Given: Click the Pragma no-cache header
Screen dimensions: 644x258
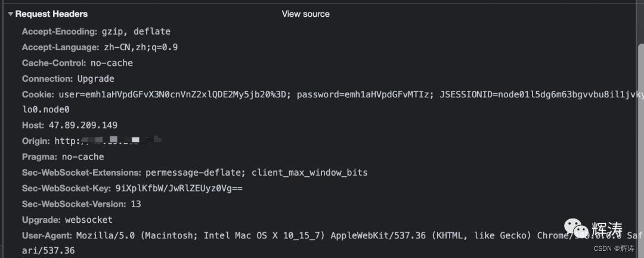Looking at the screenshot, I should point(63,157).
